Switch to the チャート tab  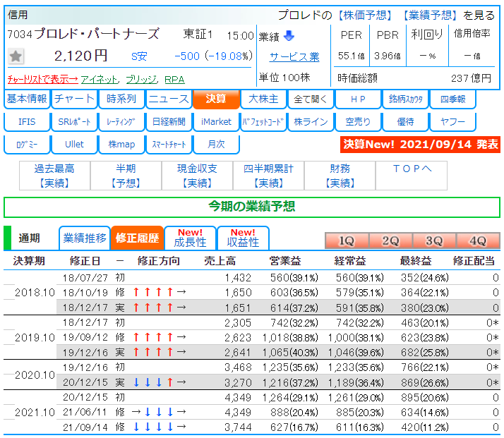[x=74, y=99]
